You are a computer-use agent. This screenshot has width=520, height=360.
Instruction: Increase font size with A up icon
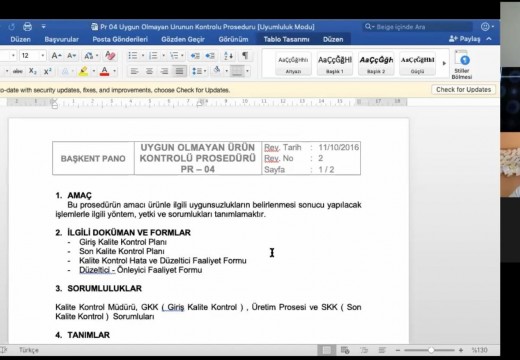tap(56, 56)
